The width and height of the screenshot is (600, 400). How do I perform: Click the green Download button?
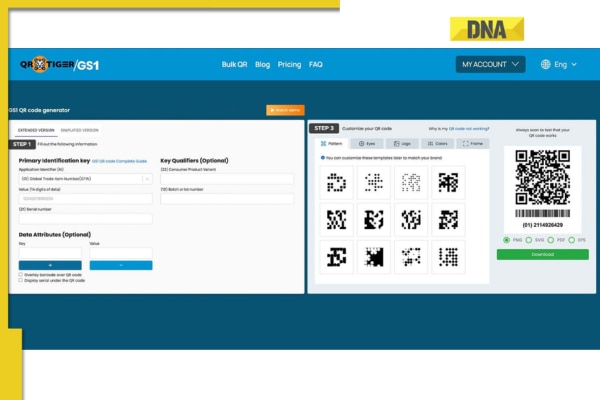coord(542,254)
